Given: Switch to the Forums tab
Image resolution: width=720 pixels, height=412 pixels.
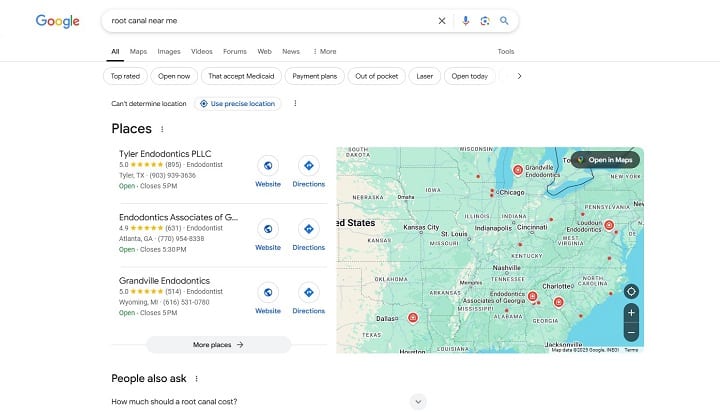Looking at the screenshot, I should 235,51.
